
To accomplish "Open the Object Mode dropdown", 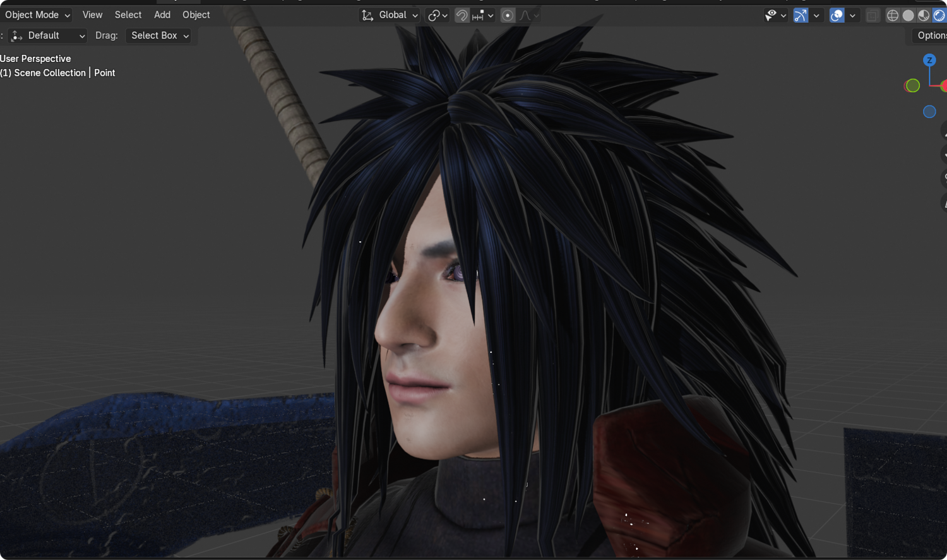I will point(37,15).
